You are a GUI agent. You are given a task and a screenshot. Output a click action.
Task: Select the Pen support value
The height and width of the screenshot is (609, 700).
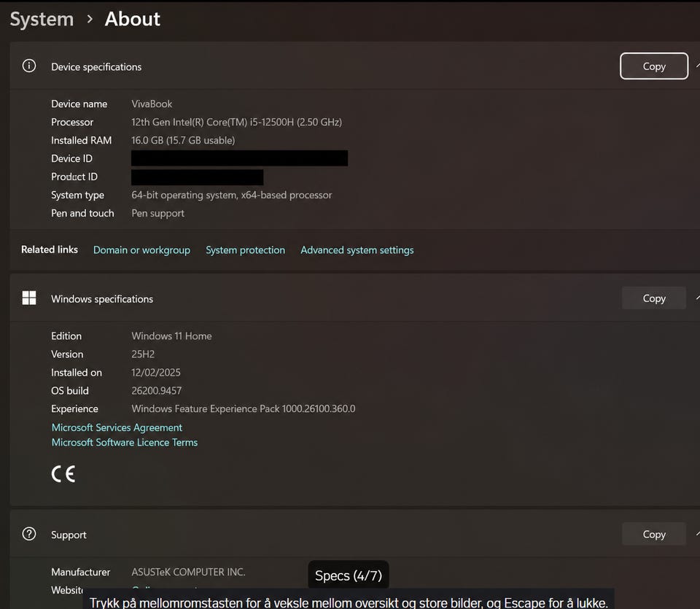[157, 214]
